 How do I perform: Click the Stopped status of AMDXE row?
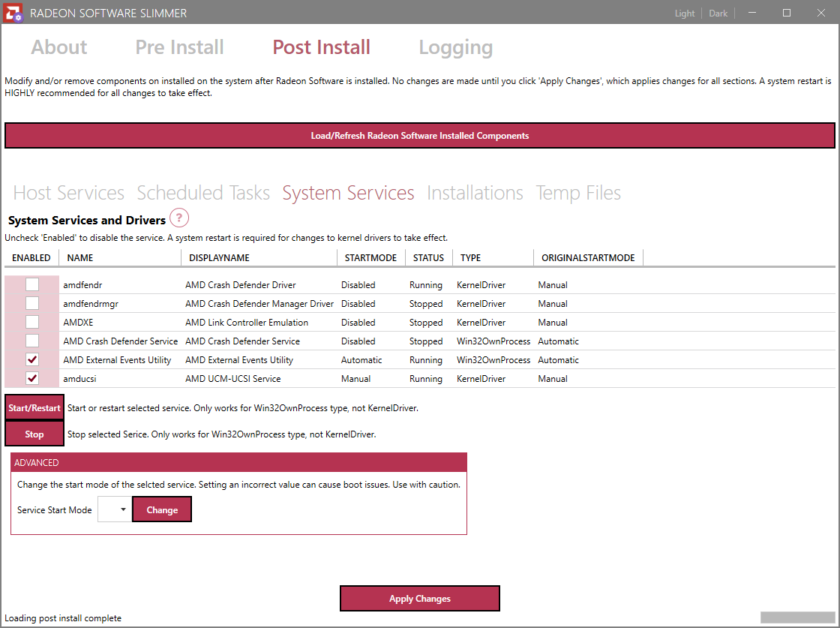(x=426, y=323)
